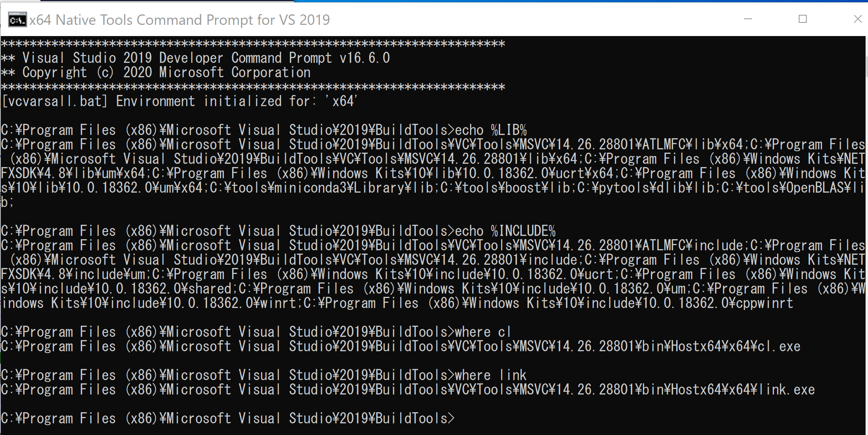This screenshot has width=868, height=435.
Task: Click the Copyright 2020 Microsoft Corporation line
Action: tap(156, 72)
